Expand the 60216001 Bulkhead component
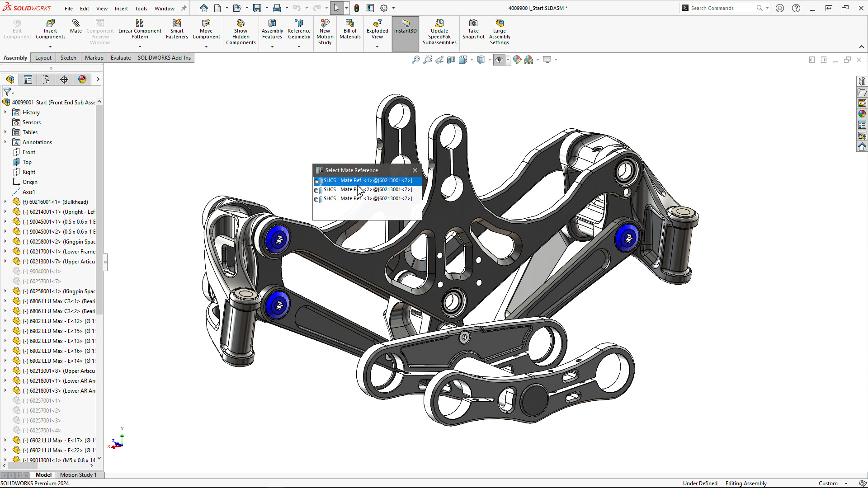 [x=5, y=202]
